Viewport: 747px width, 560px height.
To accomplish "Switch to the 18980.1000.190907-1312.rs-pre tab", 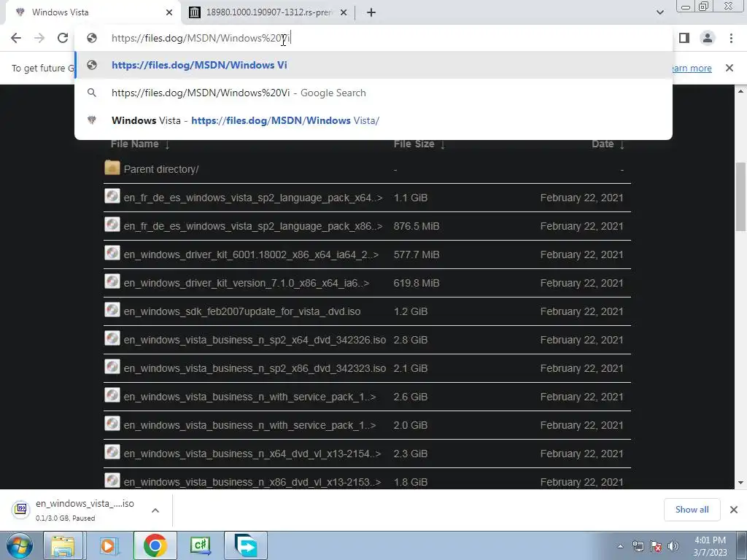I will [x=268, y=12].
